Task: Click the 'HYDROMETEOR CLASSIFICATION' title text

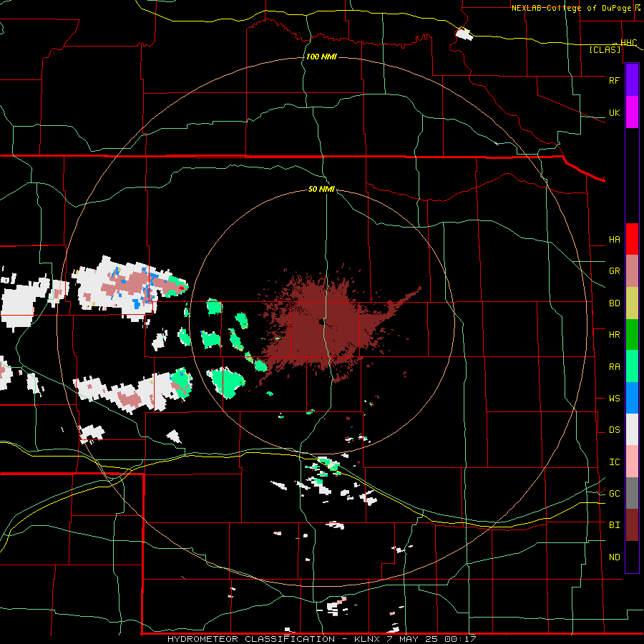Action: point(251,639)
